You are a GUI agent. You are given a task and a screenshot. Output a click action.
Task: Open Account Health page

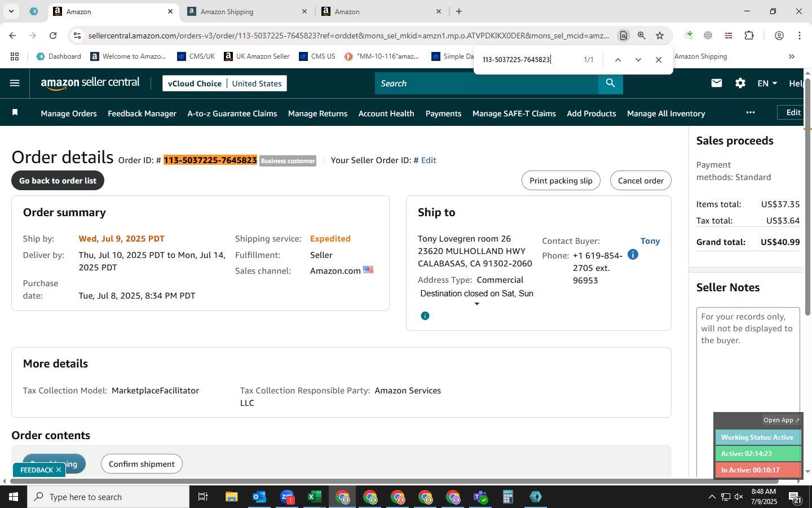tap(386, 113)
